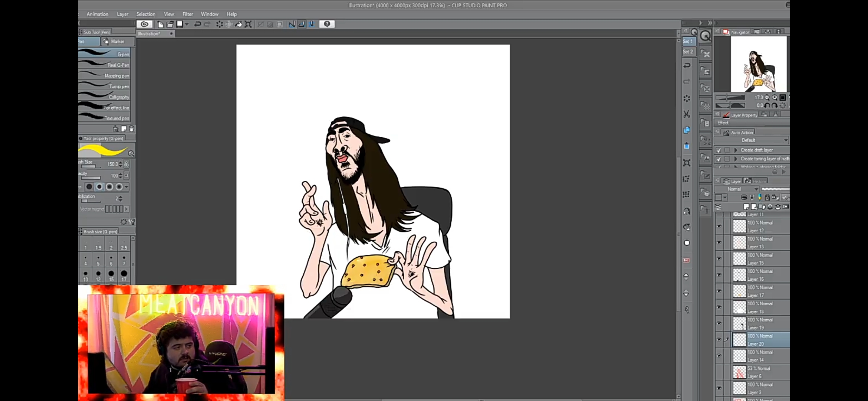This screenshot has height=401, width=868.
Task: Switch to the Layer Property tab
Action: pos(742,115)
